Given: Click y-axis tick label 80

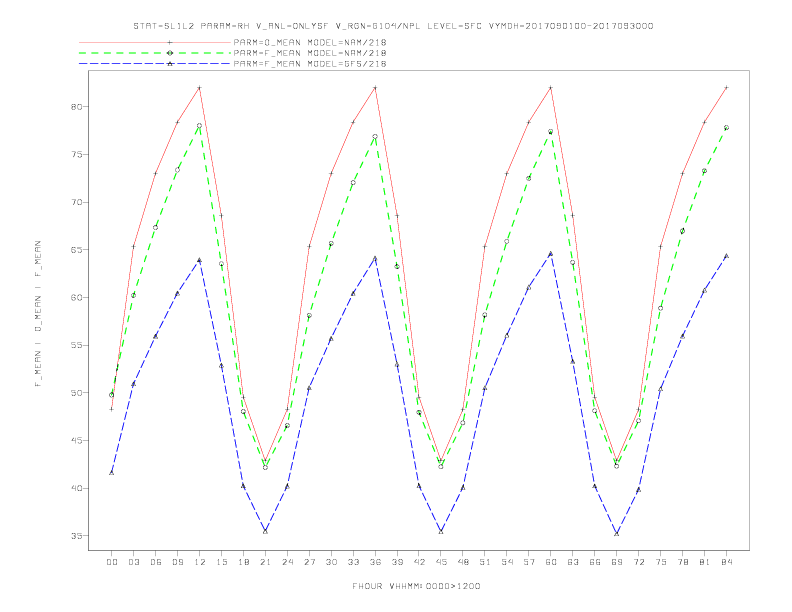Looking at the screenshot, I should pos(77,107).
